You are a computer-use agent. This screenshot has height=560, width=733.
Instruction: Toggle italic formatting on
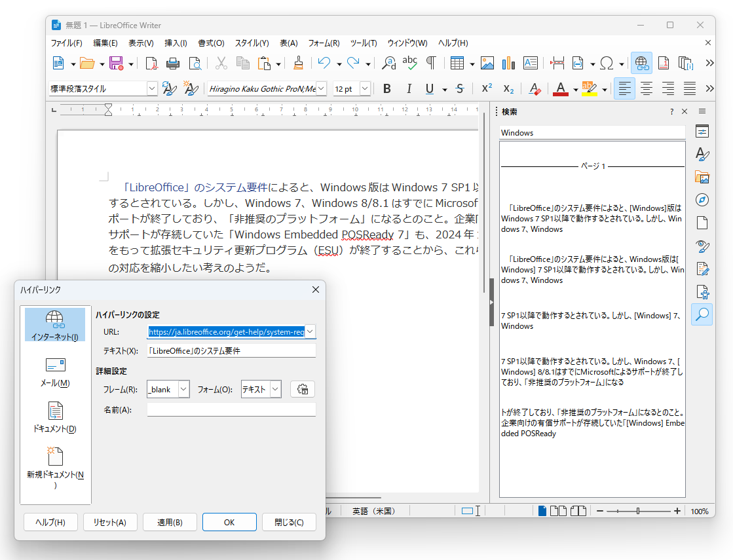409,88
